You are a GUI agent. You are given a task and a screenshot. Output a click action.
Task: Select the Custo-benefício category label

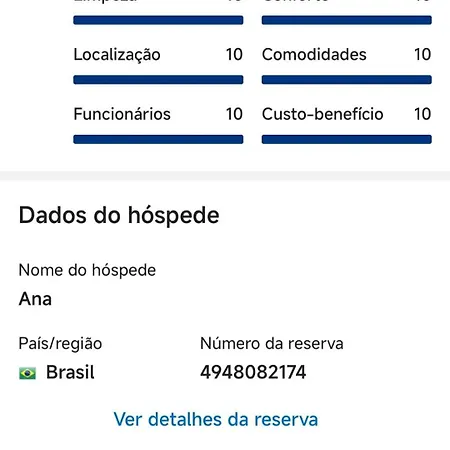pos(323,114)
